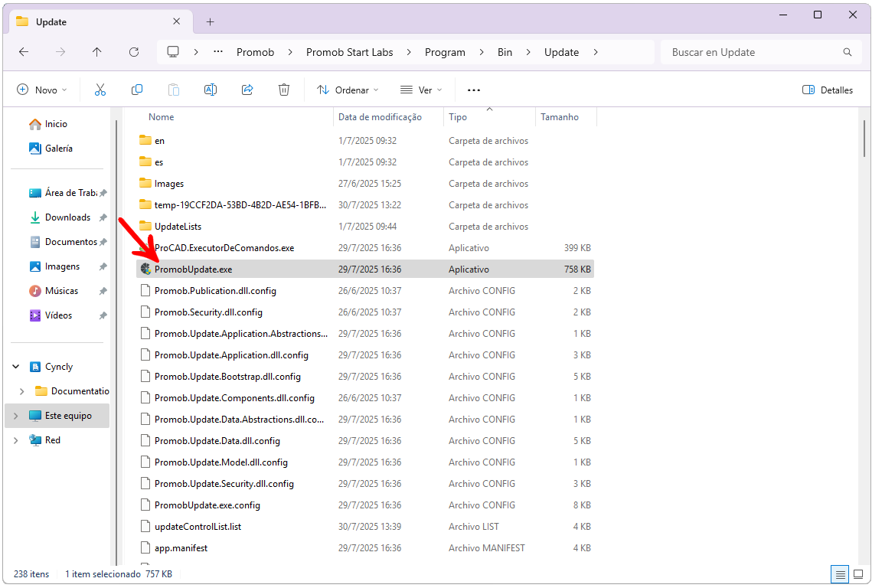872x588 pixels.
Task: Select ProCAD.ExecutorDeComandos.exe file
Action: click(365, 248)
